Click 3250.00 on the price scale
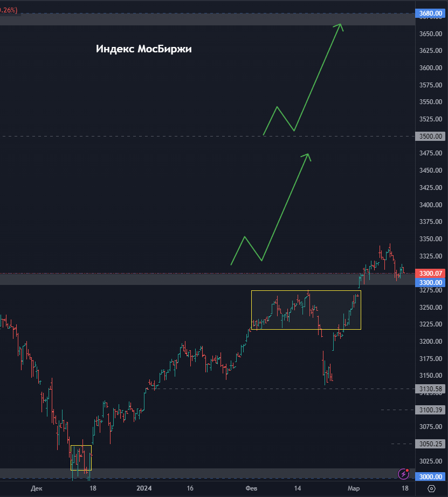448x497 pixels. (x=431, y=307)
